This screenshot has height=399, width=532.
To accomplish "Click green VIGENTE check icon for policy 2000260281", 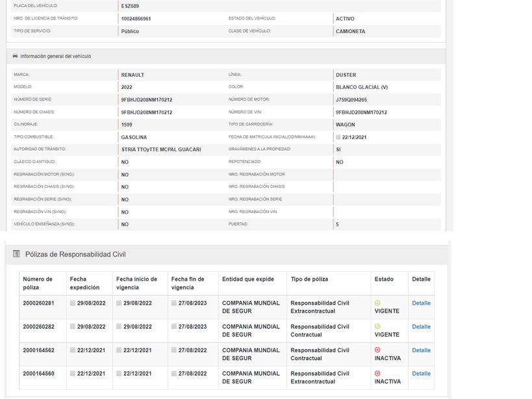I will click(x=377, y=303).
